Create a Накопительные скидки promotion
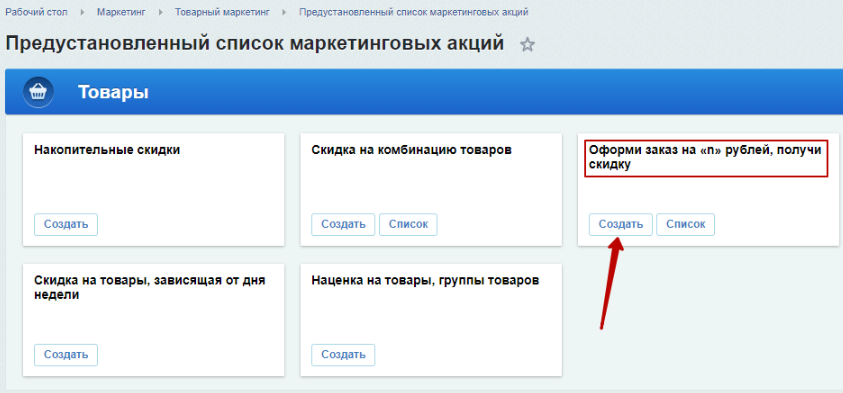Image resolution: width=843 pixels, height=393 pixels. click(x=66, y=224)
